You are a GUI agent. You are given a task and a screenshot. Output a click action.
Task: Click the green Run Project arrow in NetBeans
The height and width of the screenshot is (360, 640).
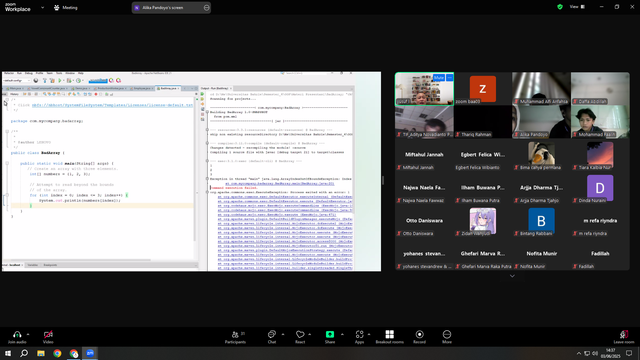tap(60, 80)
